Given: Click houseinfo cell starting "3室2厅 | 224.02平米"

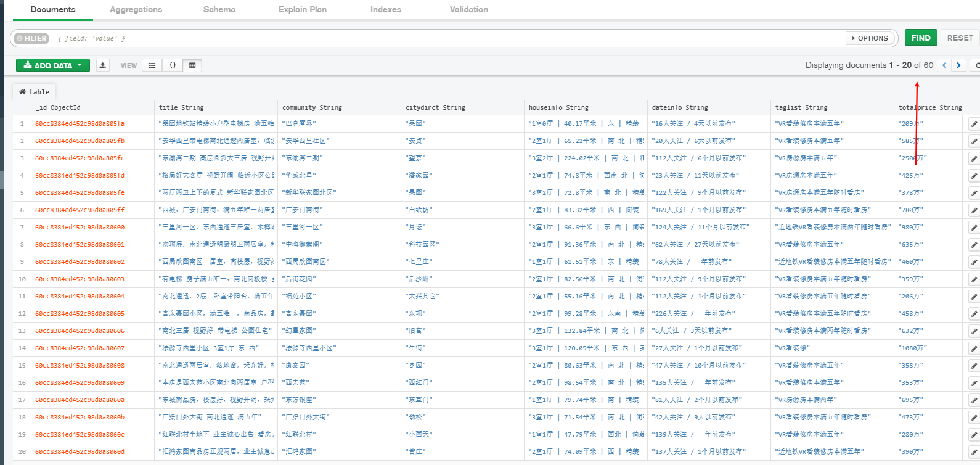Looking at the screenshot, I should pyautogui.click(x=586, y=158).
